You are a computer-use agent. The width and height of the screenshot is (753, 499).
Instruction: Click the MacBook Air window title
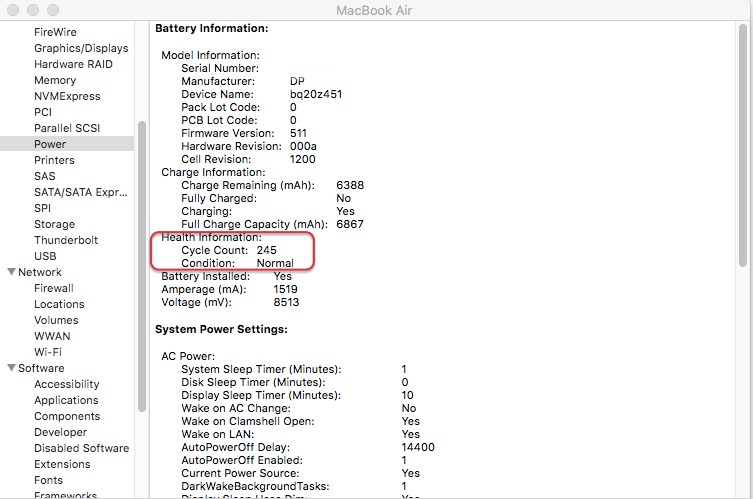click(374, 10)
